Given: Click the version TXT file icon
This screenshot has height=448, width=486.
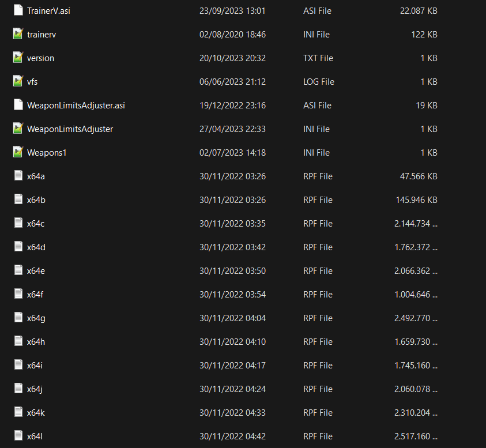Looking at the screenshot, I should point(18,58).
